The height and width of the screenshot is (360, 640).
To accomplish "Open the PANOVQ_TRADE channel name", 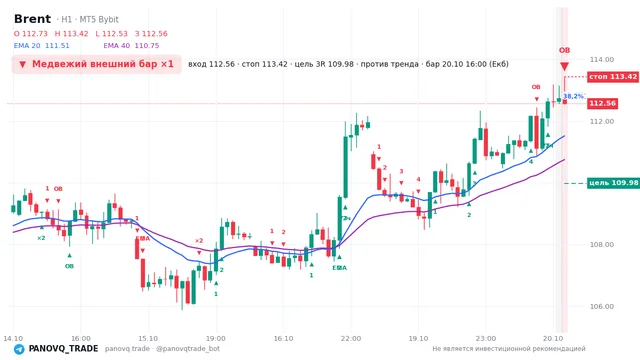I will (63, 349).
